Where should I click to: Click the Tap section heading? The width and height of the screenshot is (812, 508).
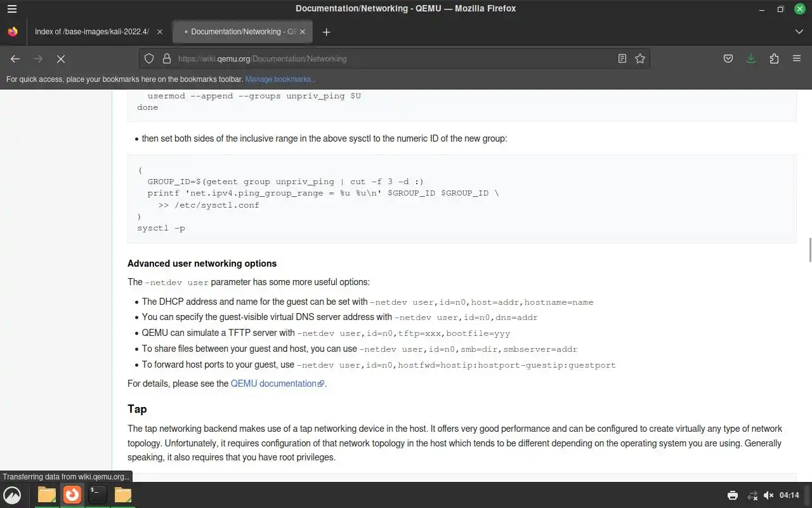[x=137, y=409]
